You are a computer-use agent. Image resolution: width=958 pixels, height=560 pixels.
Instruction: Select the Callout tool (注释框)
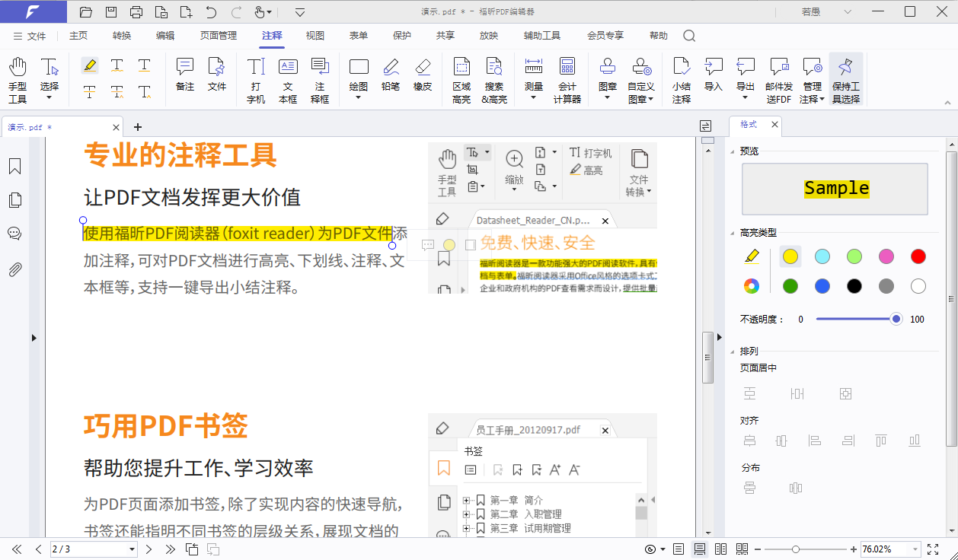coord(320,80)
